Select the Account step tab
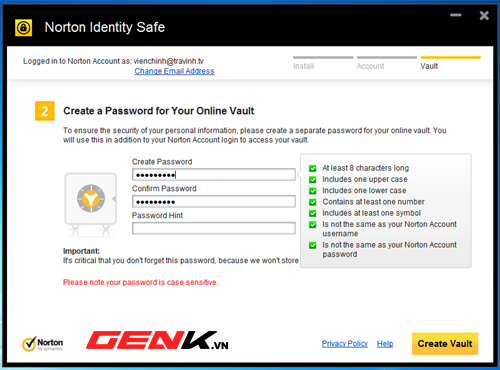The height and width of the screenshot is (370, 500). coord(387,63)
